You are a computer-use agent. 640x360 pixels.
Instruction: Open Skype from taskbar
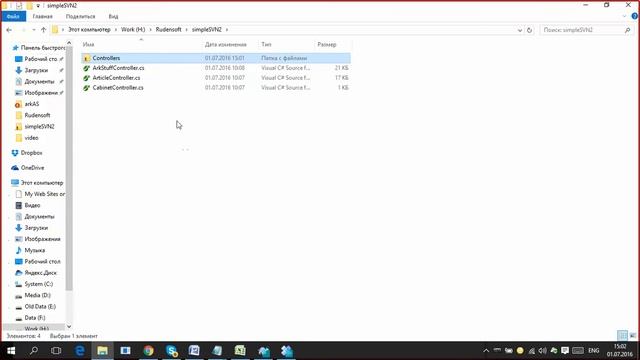coord(171,351)
